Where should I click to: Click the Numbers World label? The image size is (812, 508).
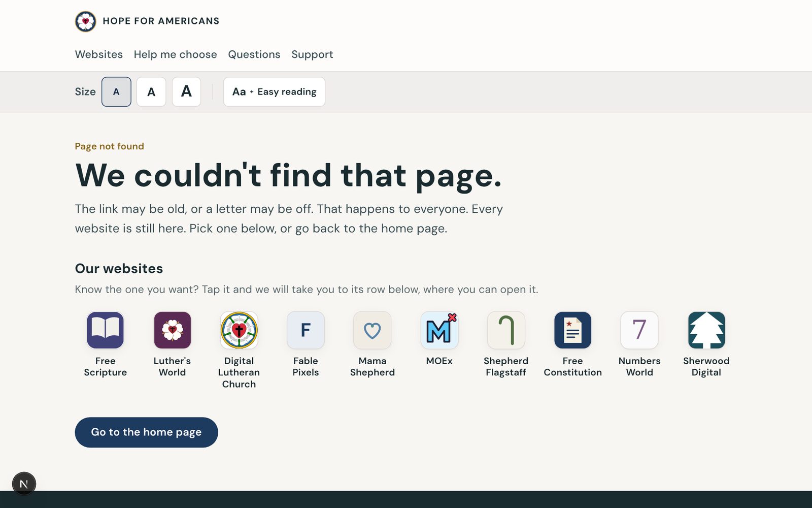tap(639, 367)
